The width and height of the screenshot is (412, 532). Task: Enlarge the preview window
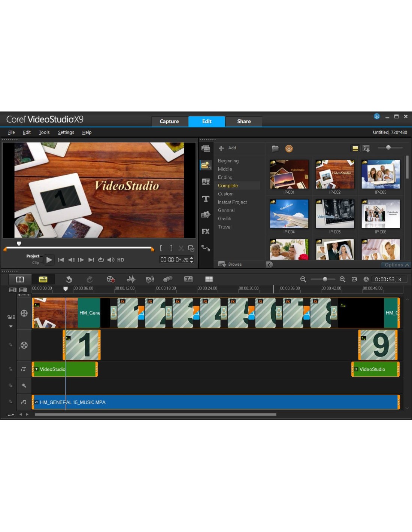click(191, 248)
